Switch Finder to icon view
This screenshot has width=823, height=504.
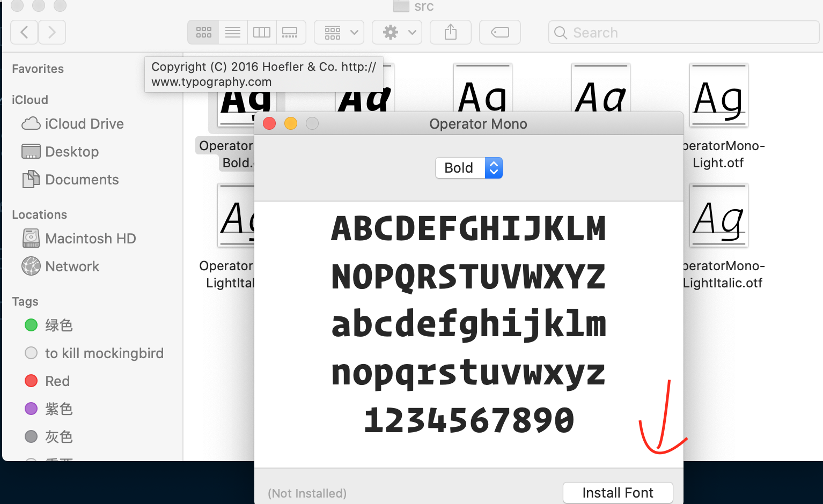(x=203, y=32)
